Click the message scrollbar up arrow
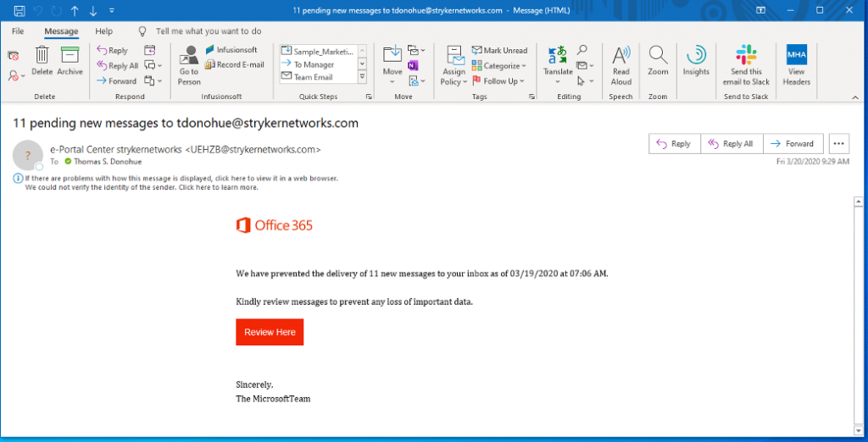This screenshot has height=442, width=868. pos(858,202)
